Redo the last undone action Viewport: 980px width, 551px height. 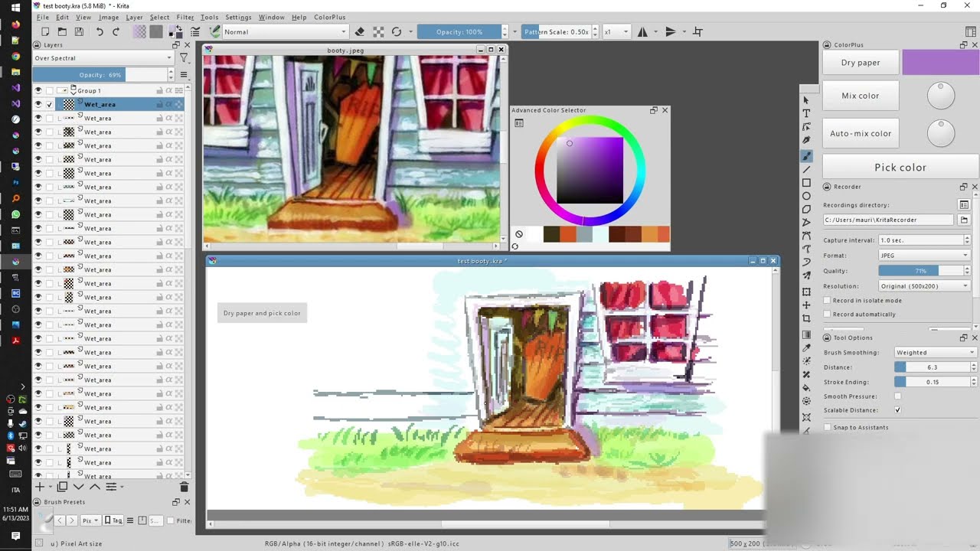click(116, 31)
